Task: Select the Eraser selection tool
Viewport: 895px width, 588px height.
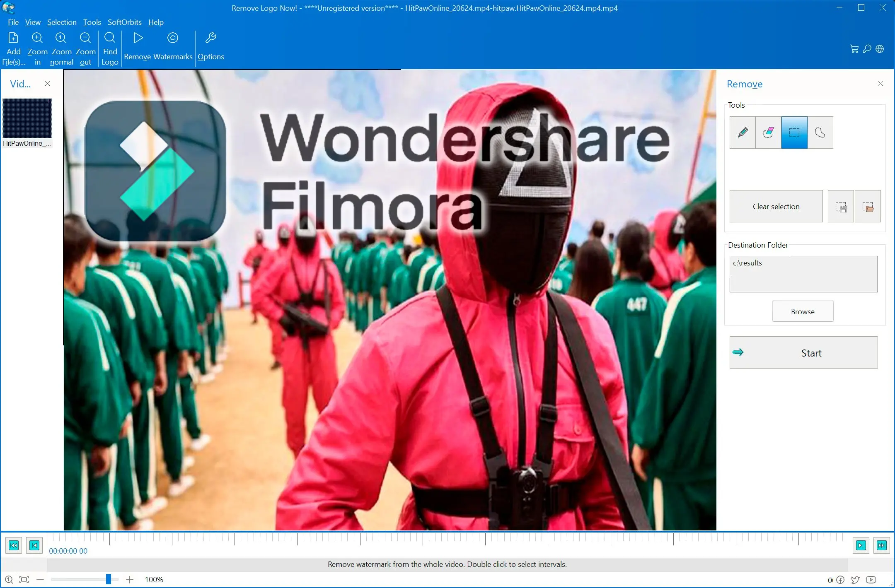Action: [768, 132]
